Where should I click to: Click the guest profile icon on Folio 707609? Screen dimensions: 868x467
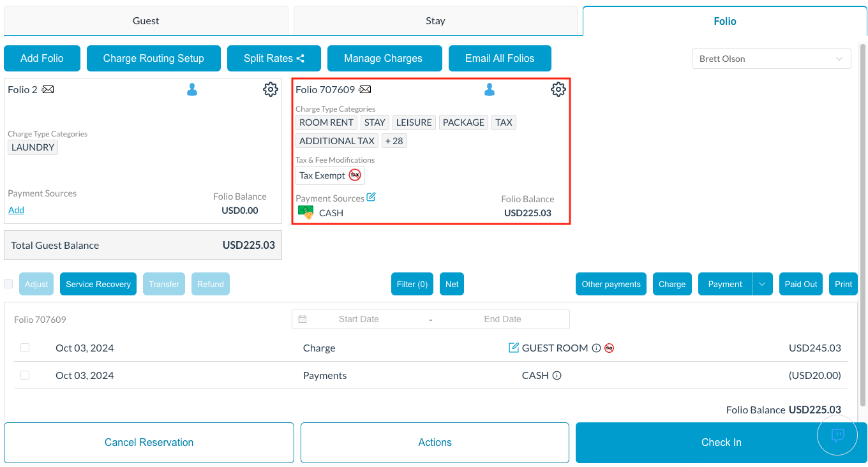(x=490, y=89)
